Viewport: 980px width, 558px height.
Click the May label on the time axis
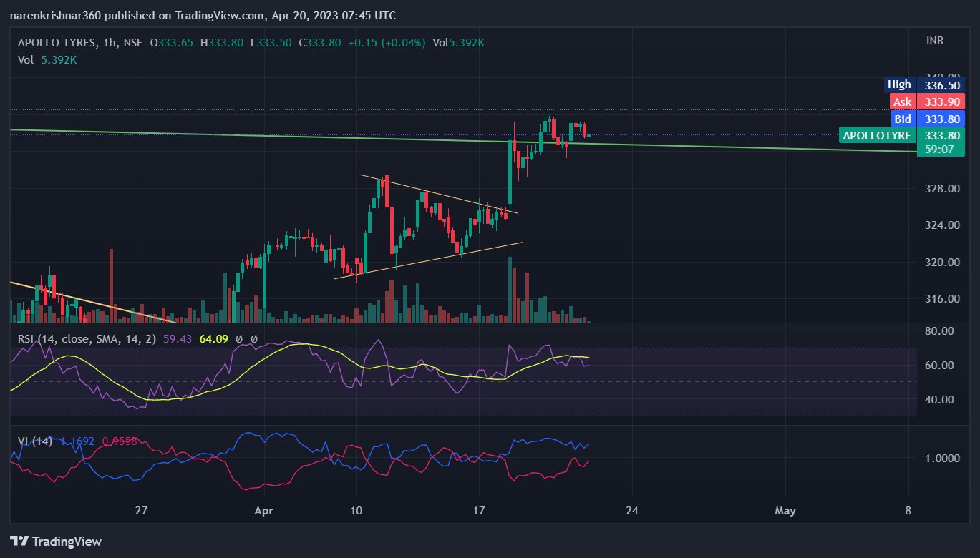pyautogui.click(x=785, y=511)
